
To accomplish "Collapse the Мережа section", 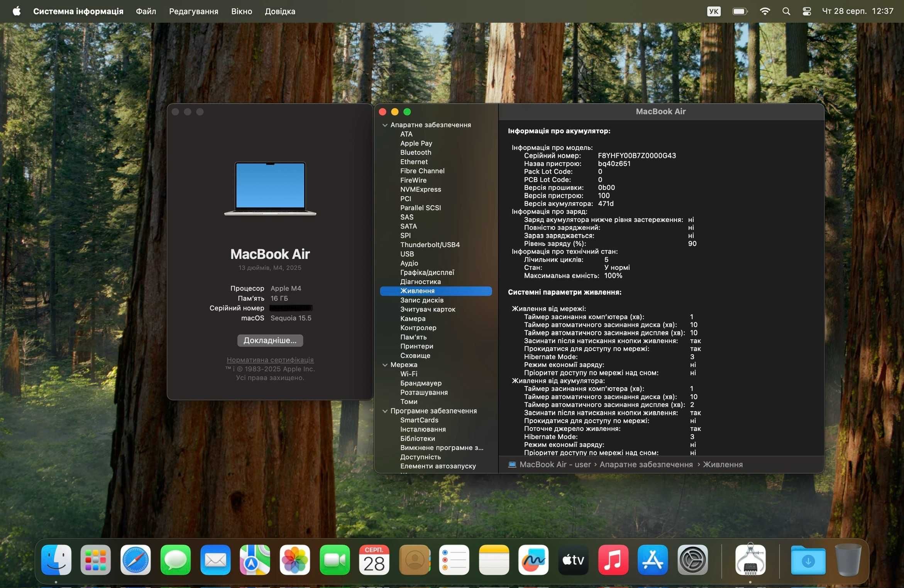I will pos(385,365).
